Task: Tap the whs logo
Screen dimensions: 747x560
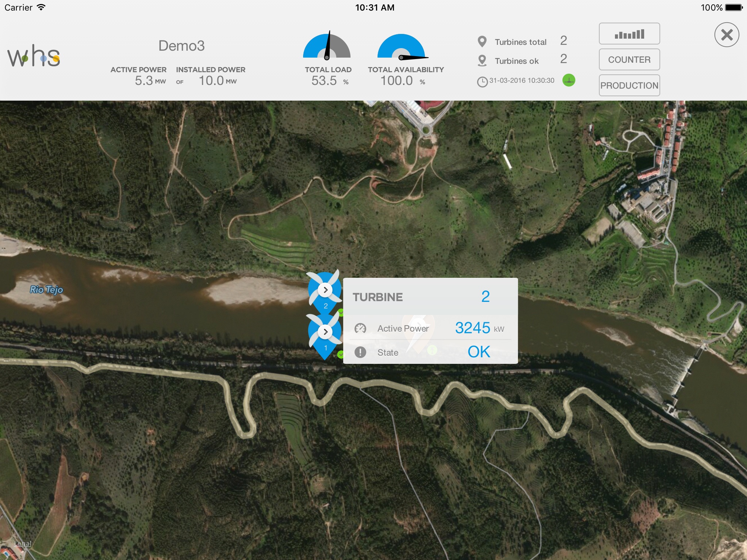Action: pyautogui.click(x=34, y=56)
